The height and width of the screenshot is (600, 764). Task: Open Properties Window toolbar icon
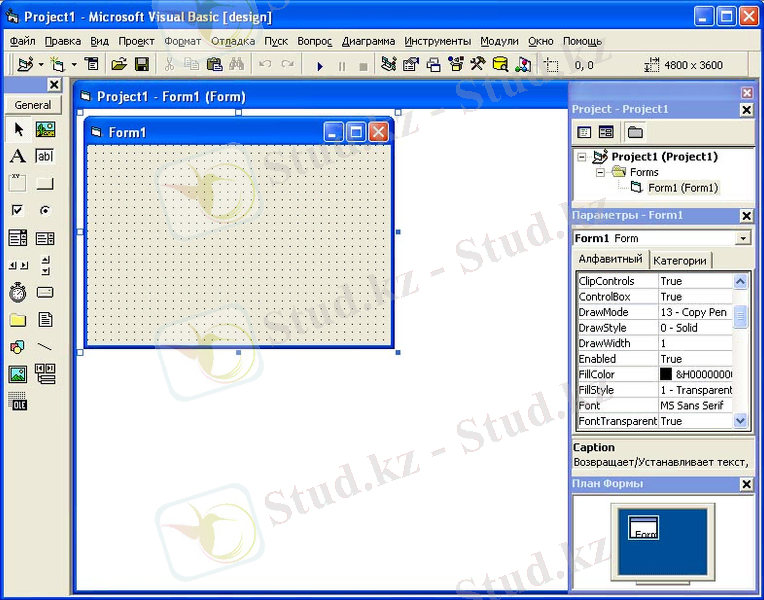[411, 64]
